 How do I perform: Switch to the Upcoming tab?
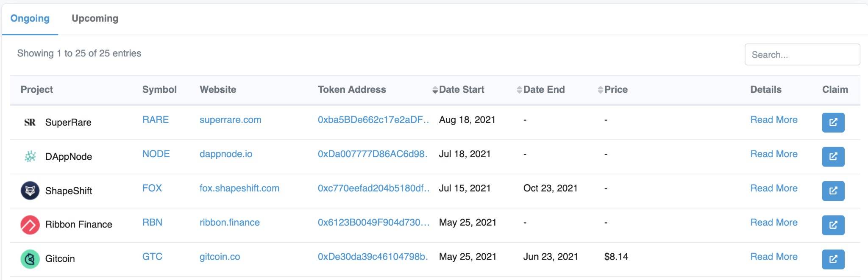[95, 19]
